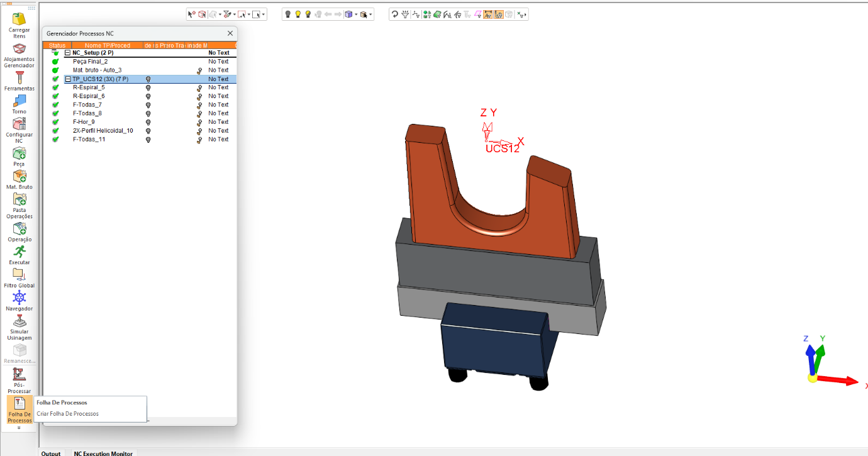The width and height of the screenshot is (868, 456).
Task: Click the rotate arrow toolbar icon
Action: point(394,14)
